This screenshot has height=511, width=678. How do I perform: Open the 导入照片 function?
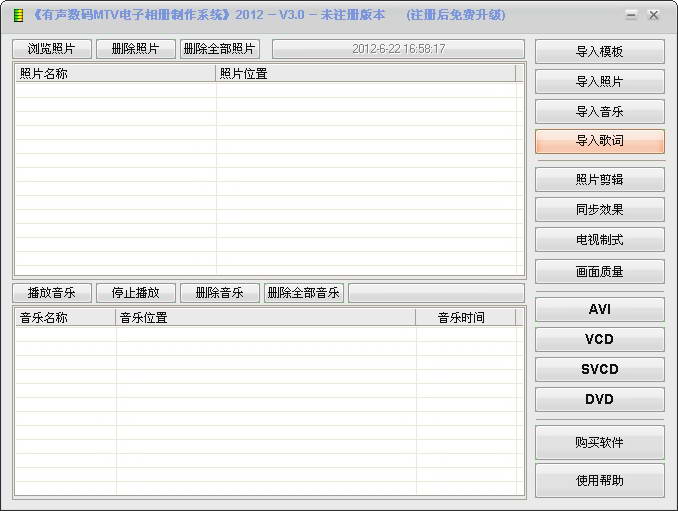(x=600, y=81)
